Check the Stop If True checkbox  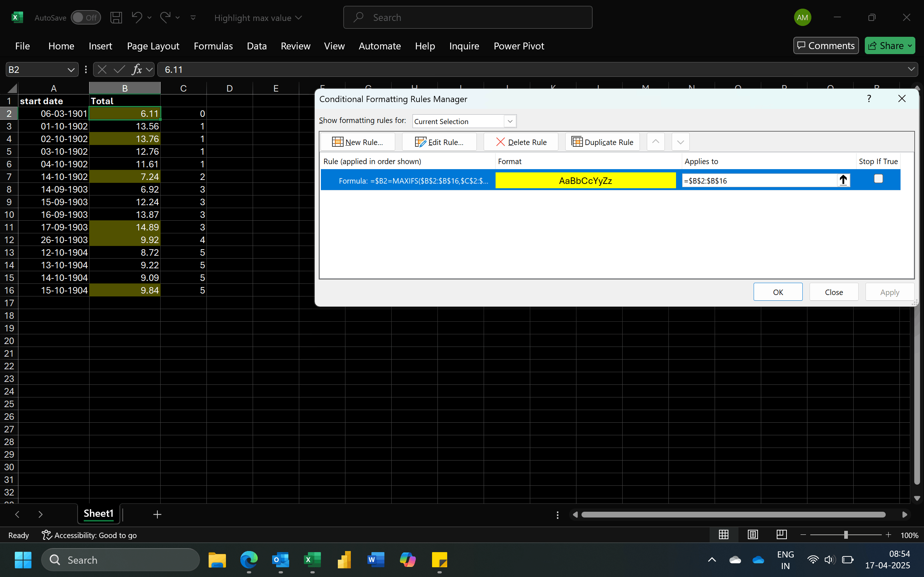[878, 179]
